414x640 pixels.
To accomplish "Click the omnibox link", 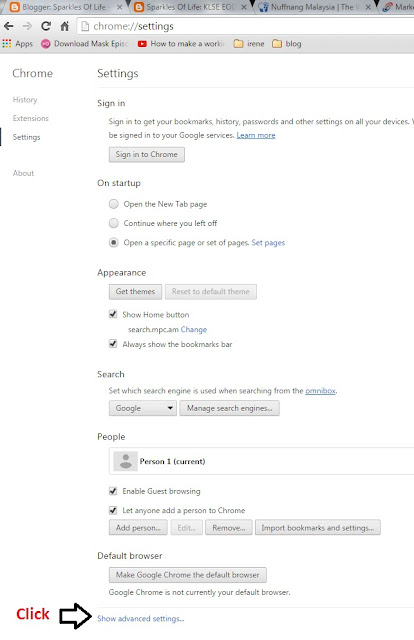I will pos(321,391).
